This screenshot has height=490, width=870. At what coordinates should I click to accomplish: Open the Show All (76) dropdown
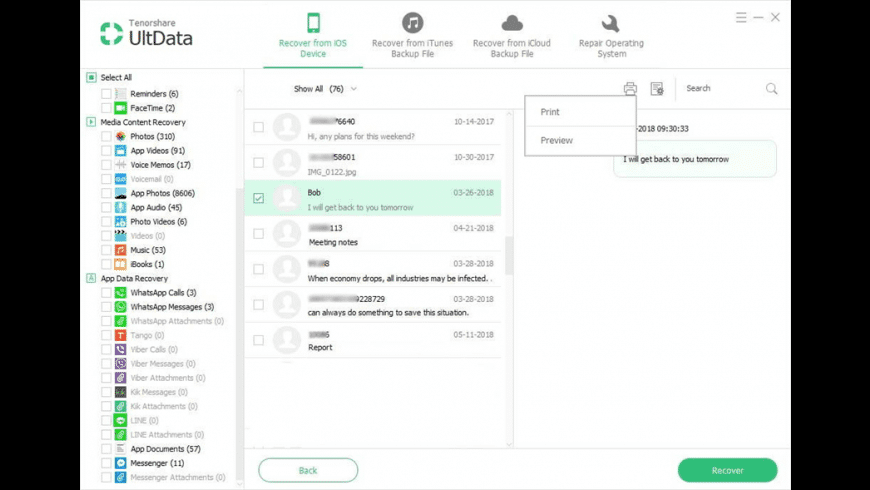click(x=325, y=89)
